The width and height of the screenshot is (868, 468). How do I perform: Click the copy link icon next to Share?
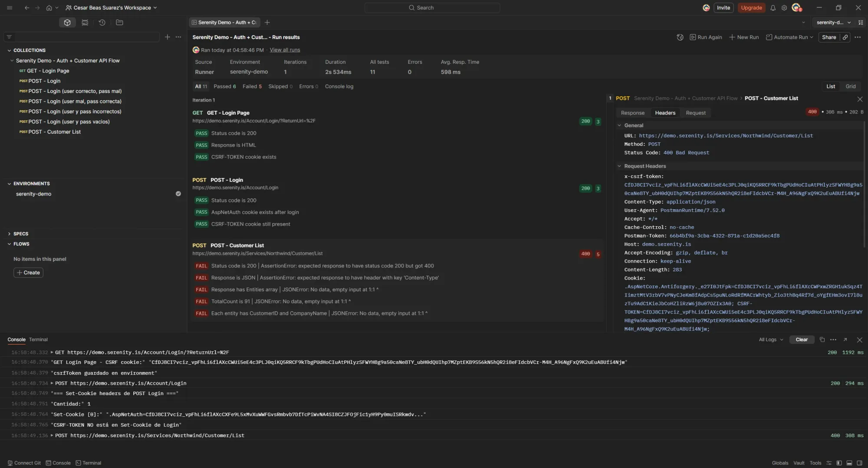pos(845,37)
